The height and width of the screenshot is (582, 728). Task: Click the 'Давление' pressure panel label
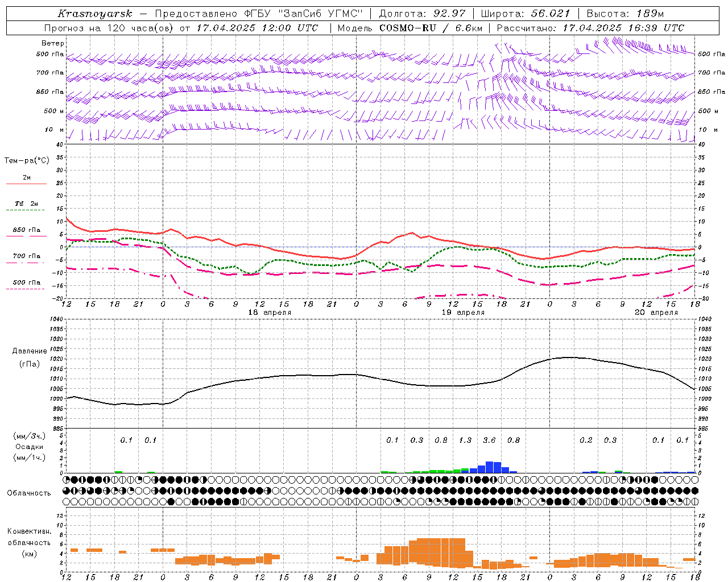[30, 351]
